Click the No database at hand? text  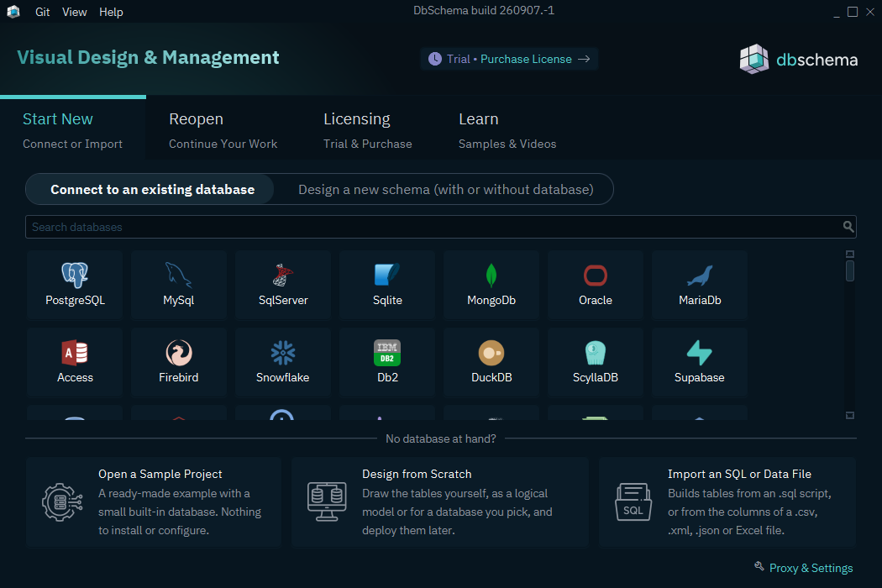click(x=441, y=438)
